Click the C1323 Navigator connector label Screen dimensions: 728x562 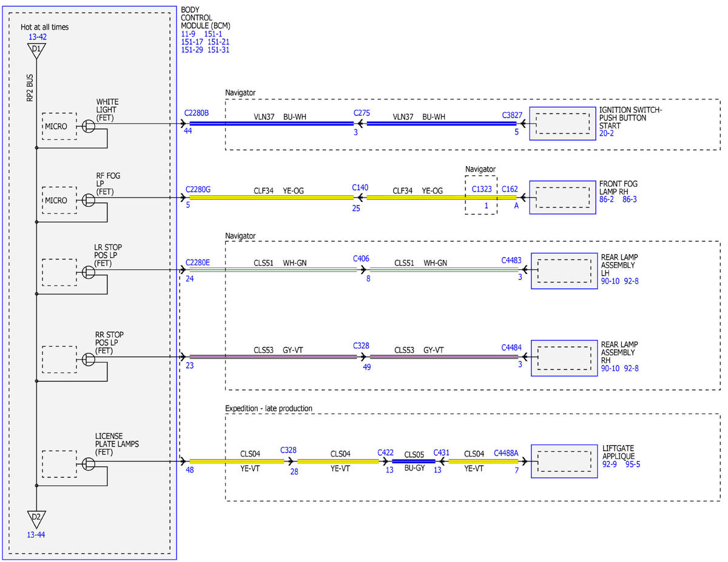click(481, 189)
